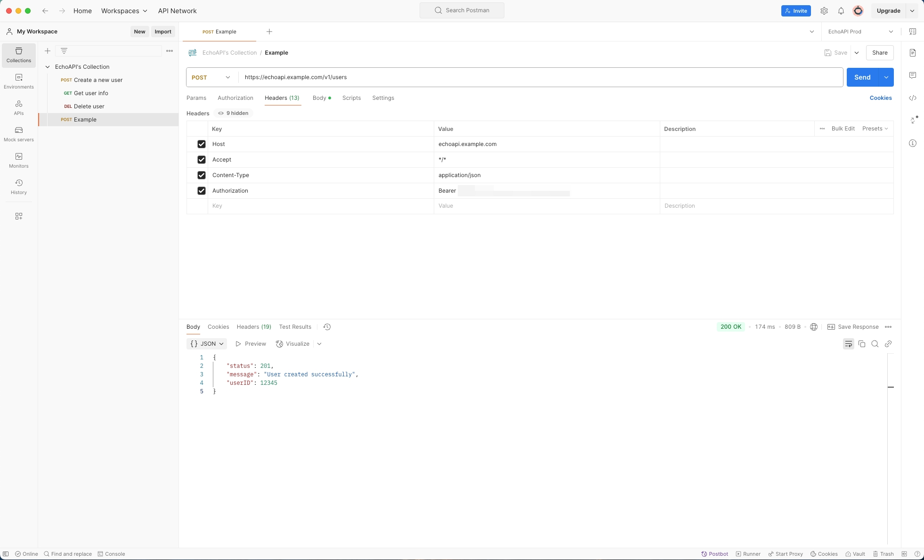Click the Send button
The width and height of the screenshot is (924, 560).
point(862,77)
